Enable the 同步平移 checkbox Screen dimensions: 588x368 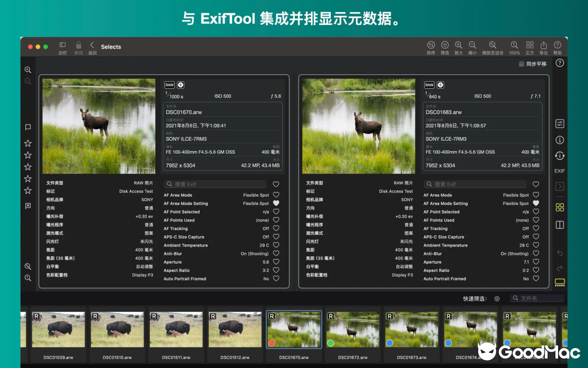pos(521,64)
